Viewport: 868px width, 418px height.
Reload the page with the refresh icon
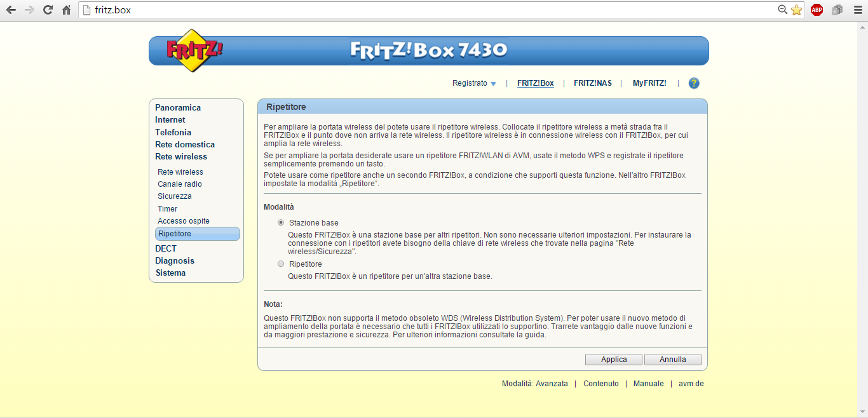tap(48, 10)
